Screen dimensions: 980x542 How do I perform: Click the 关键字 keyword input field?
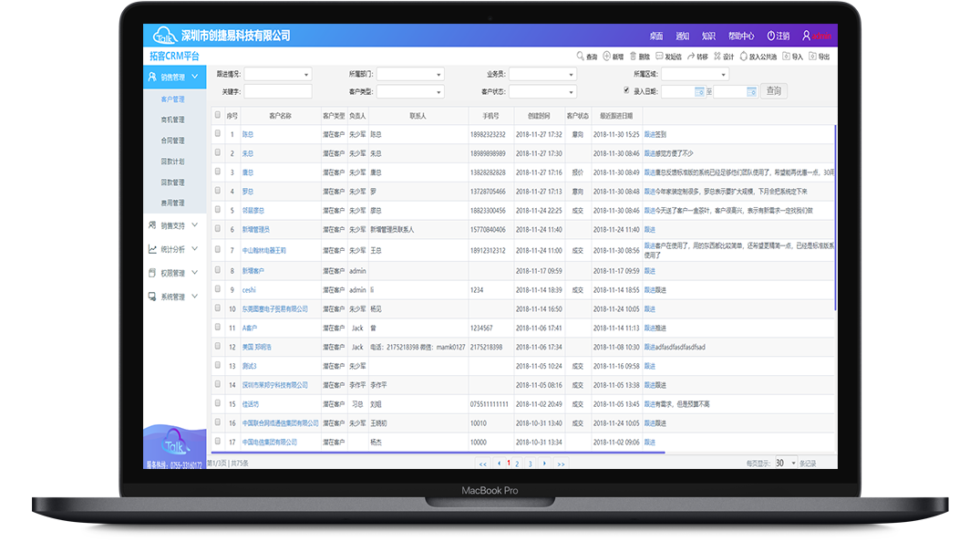[277, 91]
